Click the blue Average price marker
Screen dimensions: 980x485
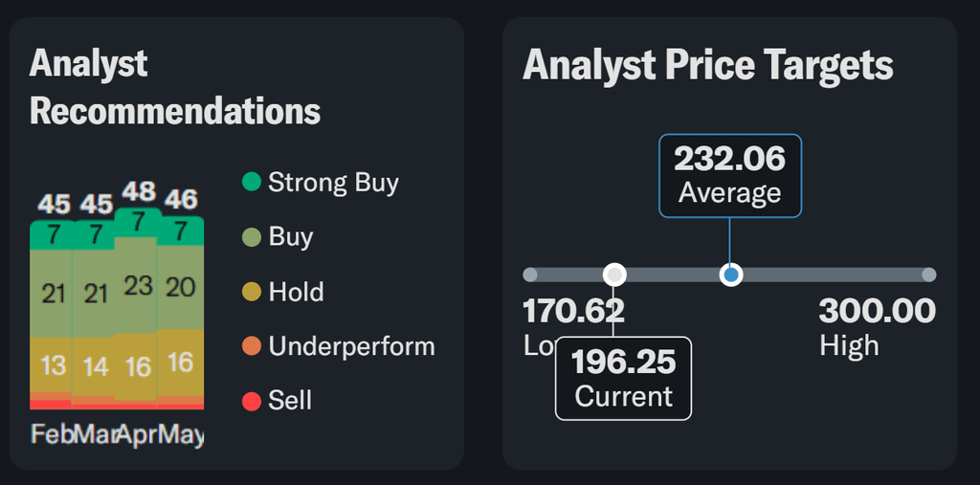point(731,276)
